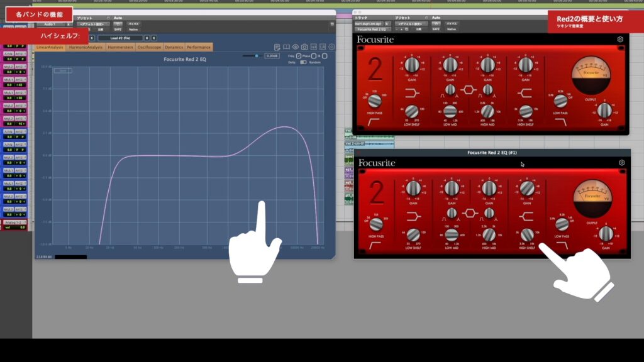
Task: Toggle SAFE button in analyzer plugin header
Action: pyautogui.click(x=118, y=30)
